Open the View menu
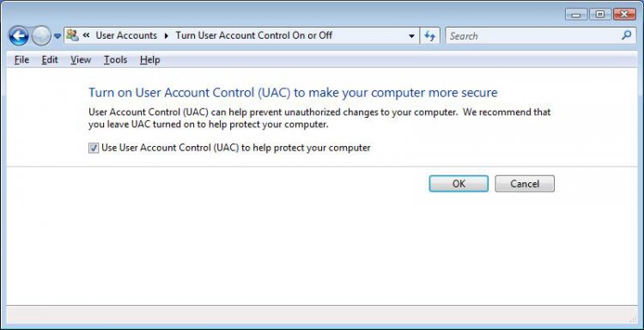This screenshot has height=330, width=644. tap(81, 60)
